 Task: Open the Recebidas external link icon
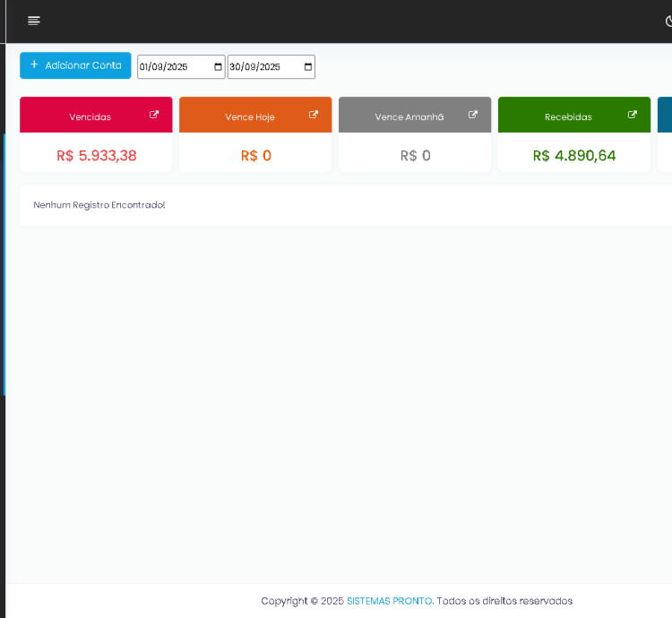click(633, 115)
